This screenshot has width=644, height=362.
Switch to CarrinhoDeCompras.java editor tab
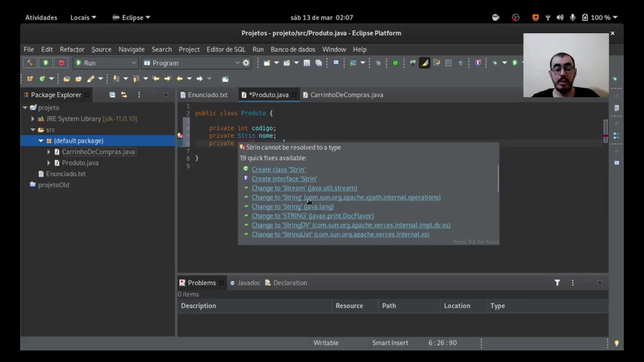343,95
